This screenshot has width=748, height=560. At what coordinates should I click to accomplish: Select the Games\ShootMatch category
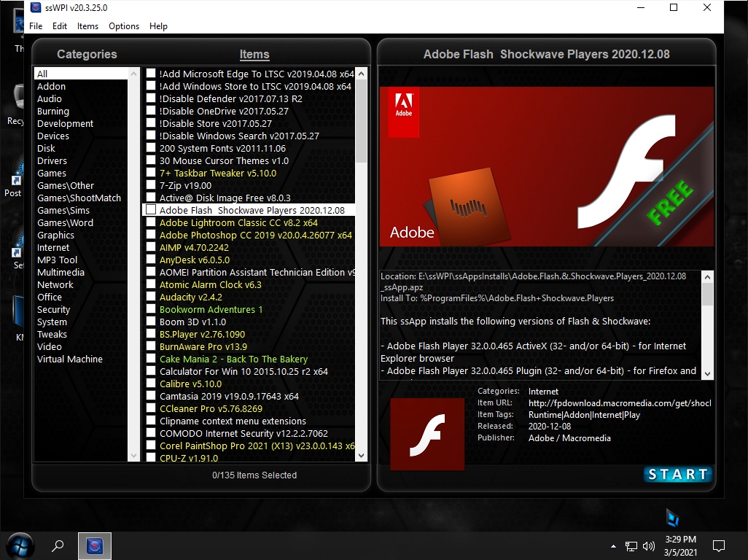point(79,198)
